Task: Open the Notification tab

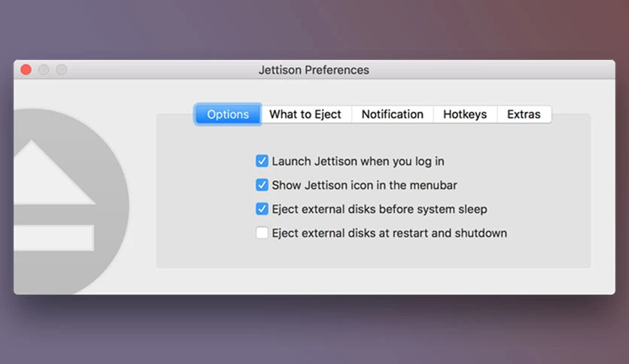Action: [392, 114]
